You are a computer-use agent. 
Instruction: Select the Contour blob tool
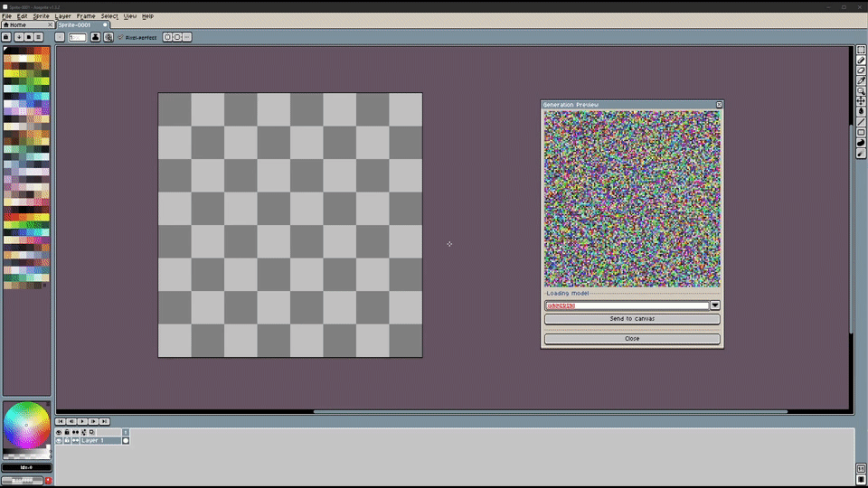(861, 143)
